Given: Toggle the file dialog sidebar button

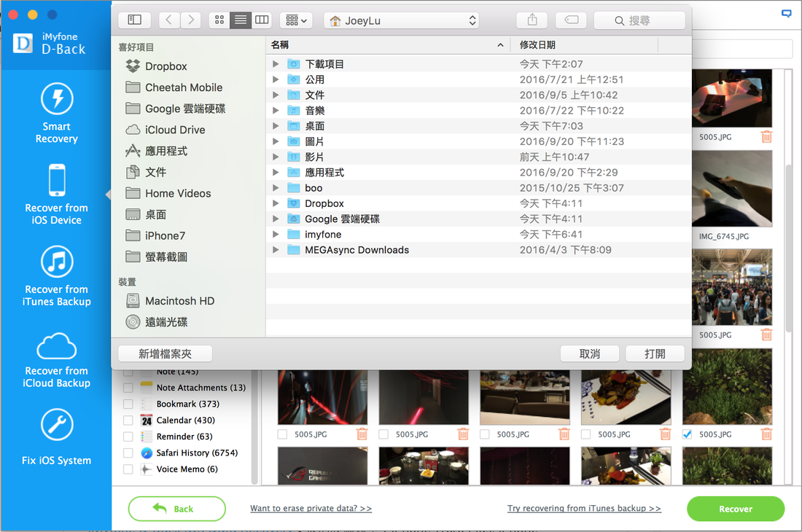Looking at the screenshot, I should click(135, 20).
